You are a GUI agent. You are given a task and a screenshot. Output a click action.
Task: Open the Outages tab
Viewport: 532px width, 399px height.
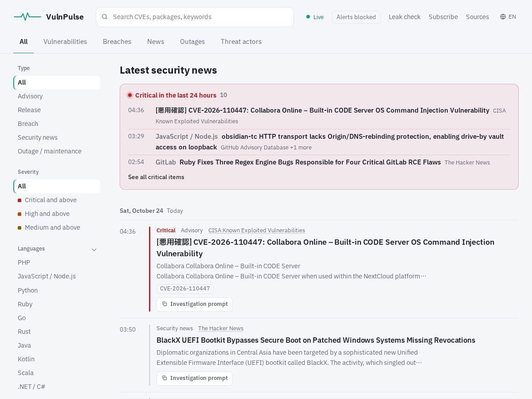[x=192, y=42]
